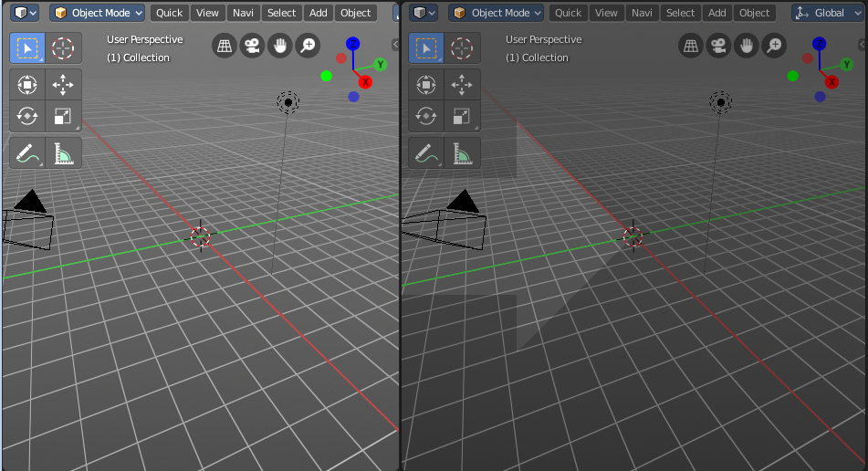Open Quick menu in left viewport
868x471 pixels.
(170, 13)
